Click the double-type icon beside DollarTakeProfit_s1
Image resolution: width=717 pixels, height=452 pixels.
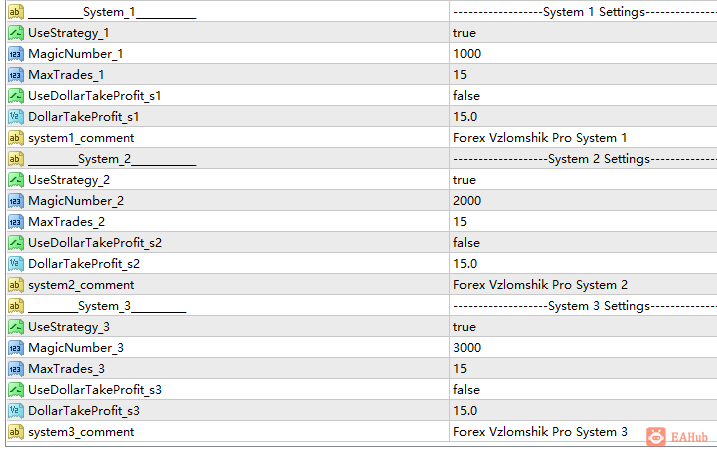click(15, 117)
